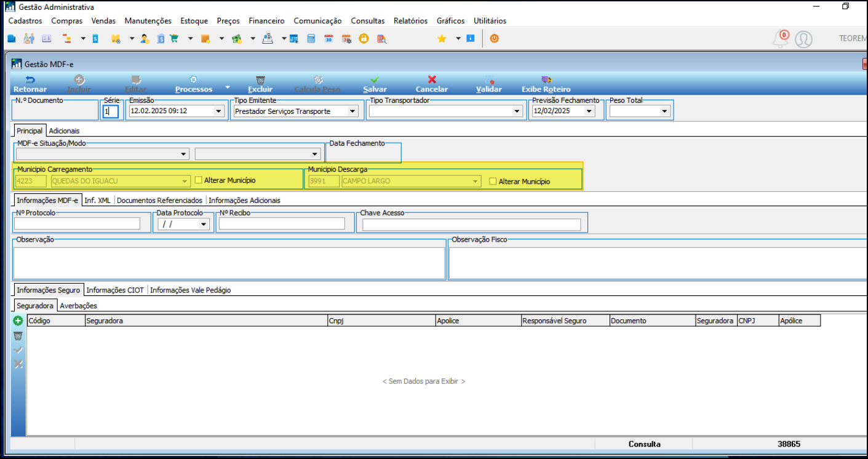The height and width of the screenshot is (459, 868).
Task: Click the blue info square icon
Action: pos(471,38)
